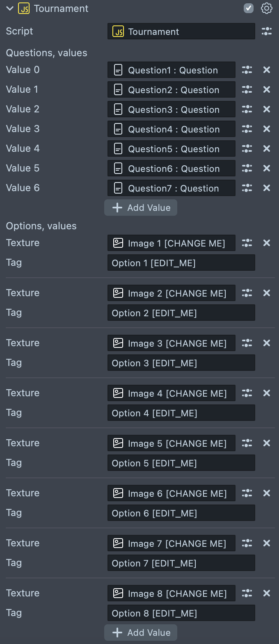Open picker options for Question7 value
The image size is (279, 644).
pyautogui.click(x=247, y=188)
